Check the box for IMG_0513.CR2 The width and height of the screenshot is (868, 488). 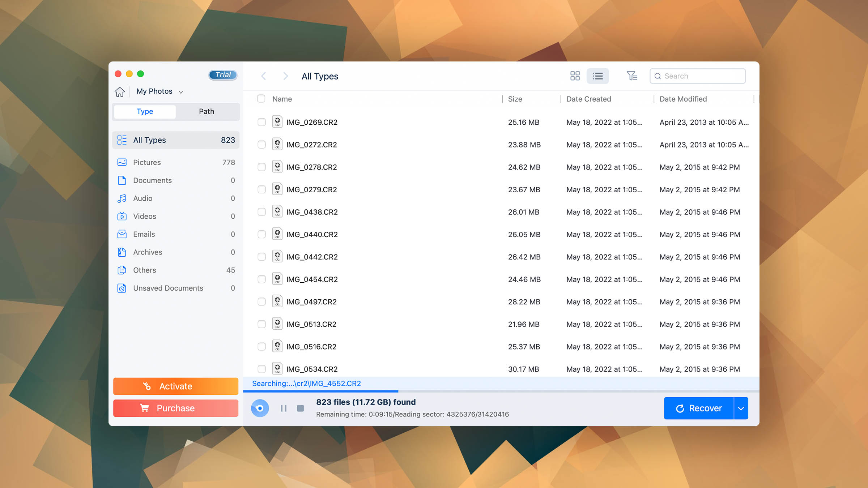tap(261, 324)
